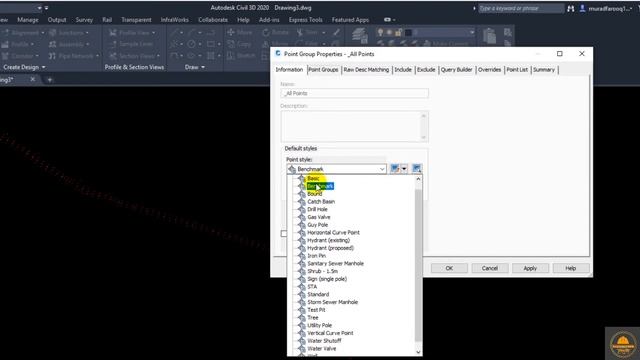Image resolution: width=640 pixels, height=360 pixels.
Task: Open the Overrides tab
Action: (489, 70)
